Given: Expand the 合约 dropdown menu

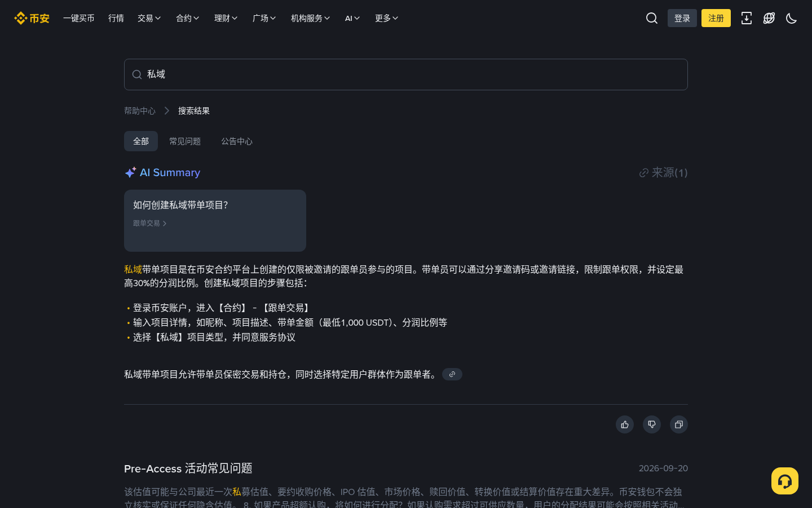Looking at the screenshot, I should pos(188,18).
